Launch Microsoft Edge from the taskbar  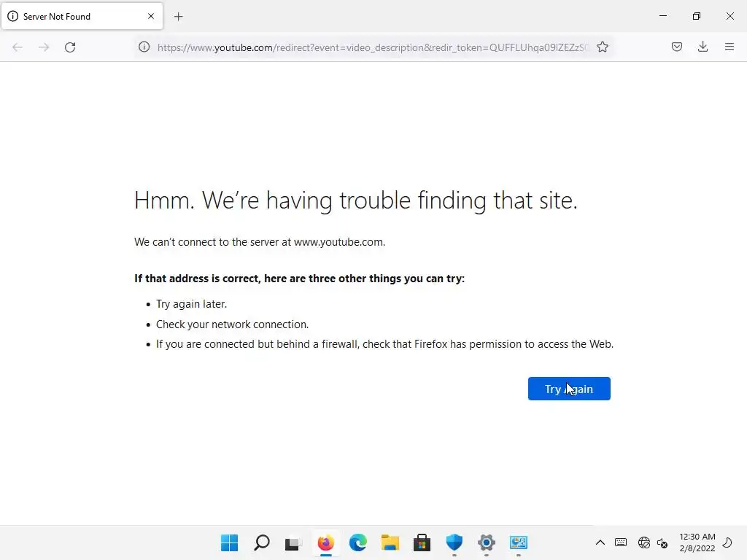coord(357,542)
